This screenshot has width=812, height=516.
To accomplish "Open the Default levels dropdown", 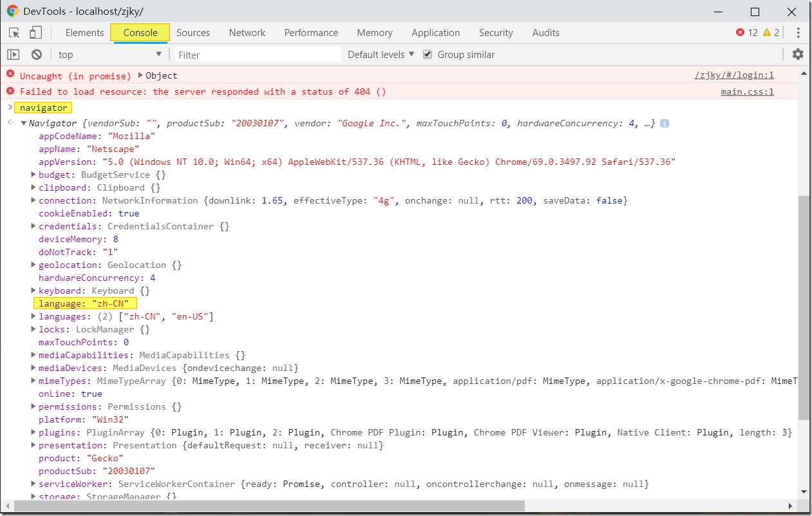I will 381,55.
